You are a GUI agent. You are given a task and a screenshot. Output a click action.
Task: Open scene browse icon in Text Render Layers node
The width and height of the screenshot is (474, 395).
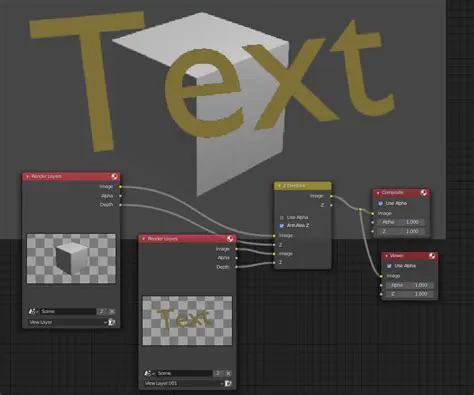(x=149, y=373)
